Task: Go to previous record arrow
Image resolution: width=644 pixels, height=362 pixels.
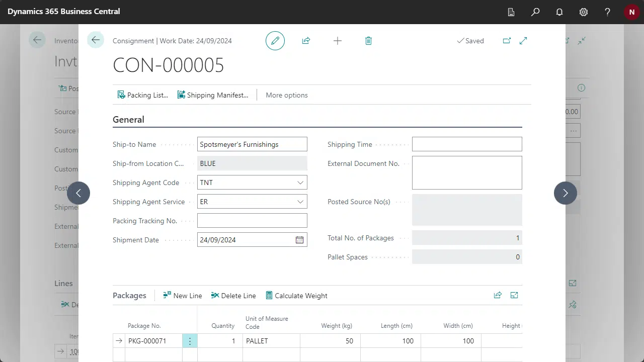Action: point(78,193)
